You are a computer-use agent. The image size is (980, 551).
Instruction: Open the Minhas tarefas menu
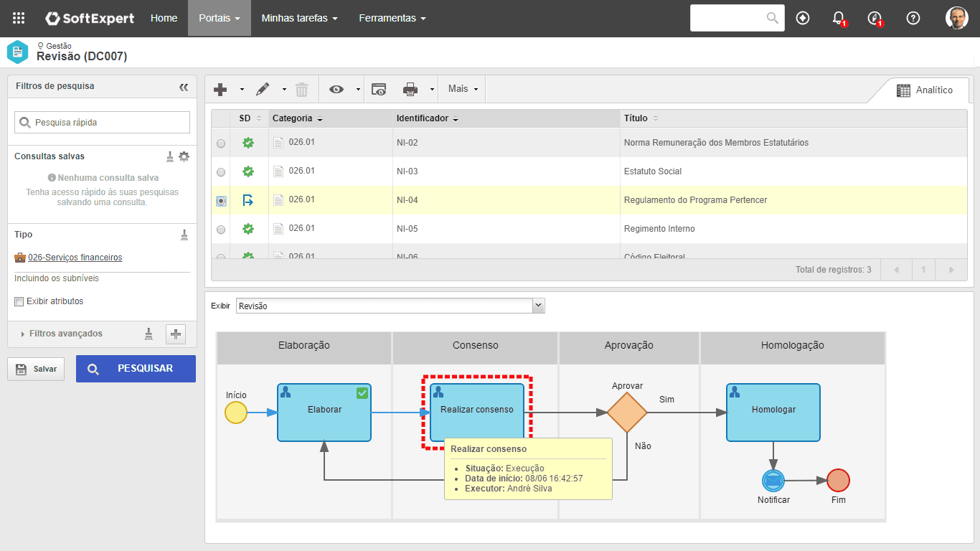pos(299,18)
